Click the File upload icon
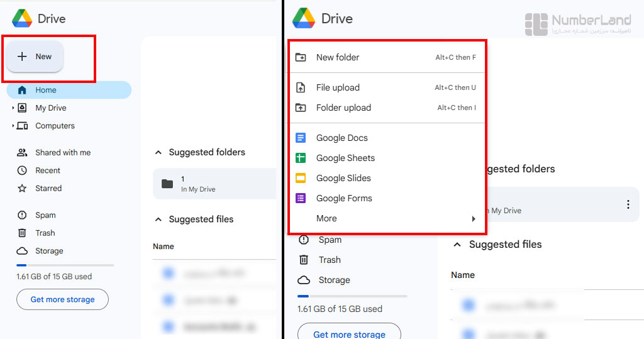The image size is (644, 339). click(x=301, y=87)
